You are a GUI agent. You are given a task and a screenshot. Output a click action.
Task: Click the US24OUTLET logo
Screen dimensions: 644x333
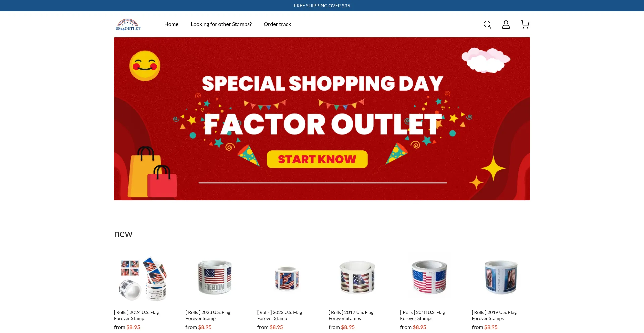pyautogui.click(x=128, y=24)
